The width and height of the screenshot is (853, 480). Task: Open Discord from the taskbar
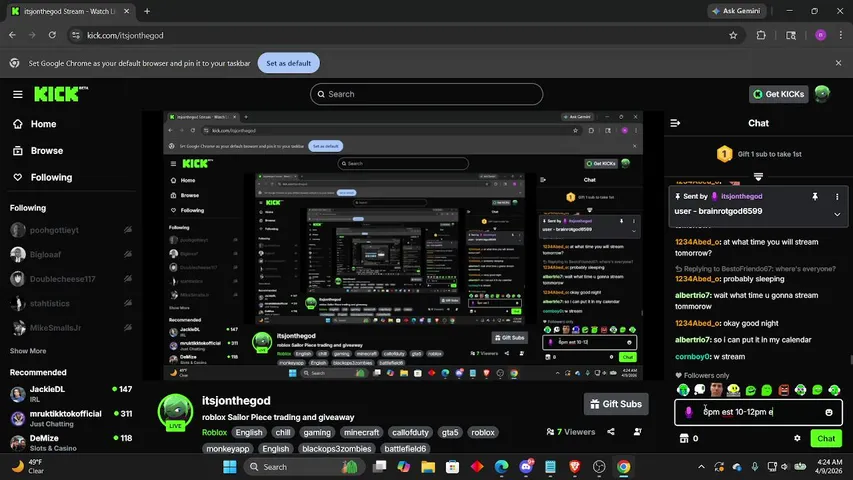coord(526,466)
